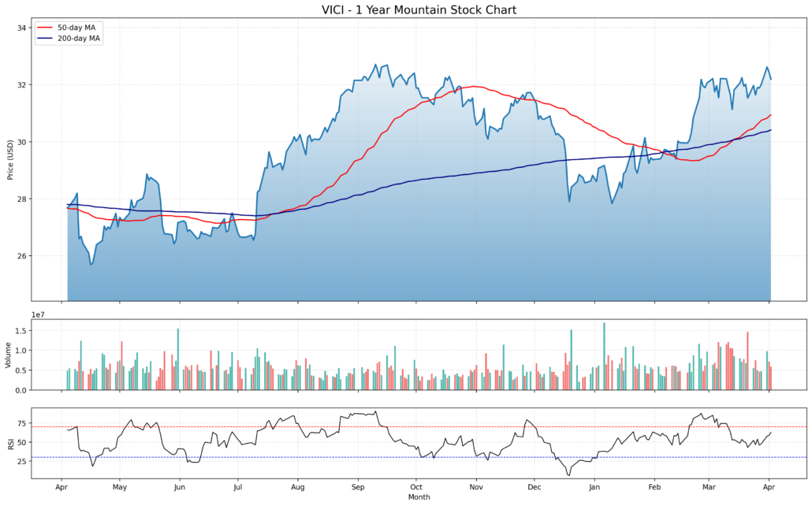Click the Apr tick label following Mar

pos(769,487)
